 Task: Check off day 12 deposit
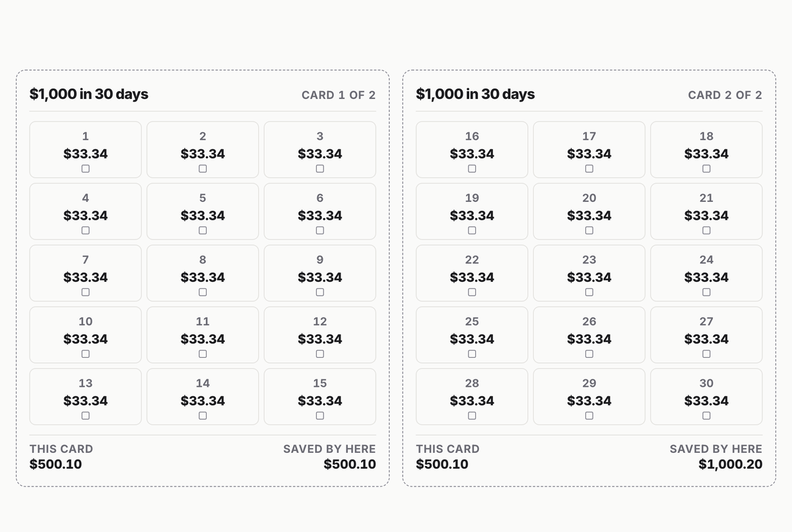(x=320, y=354)
